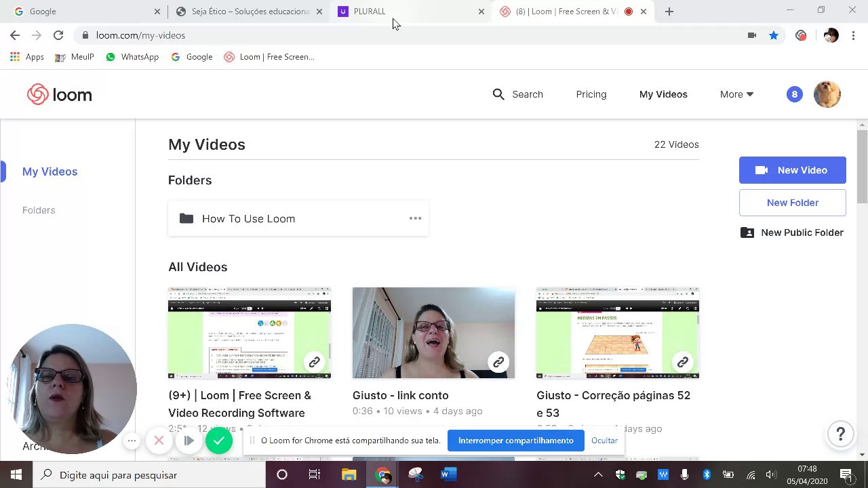
Task: Finish recording with the green checkmark
Action: click(x=218, y=441)
